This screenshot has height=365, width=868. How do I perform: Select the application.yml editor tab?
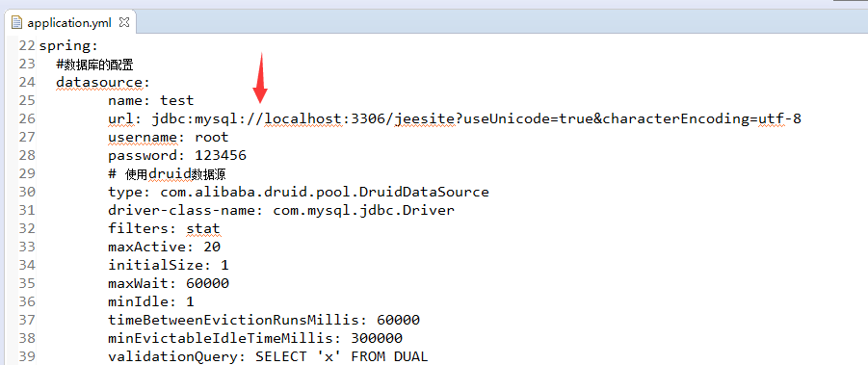coord(70,23)
